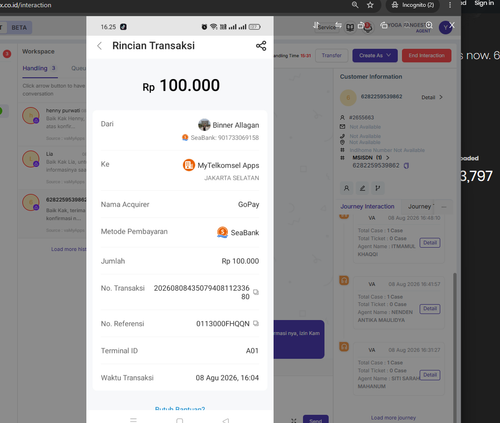Select customer ID #2655663
Screen dimensions: 500x423
361,117
